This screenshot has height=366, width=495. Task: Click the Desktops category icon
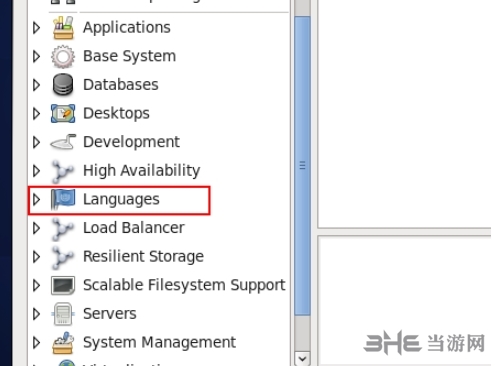point(63,113)
